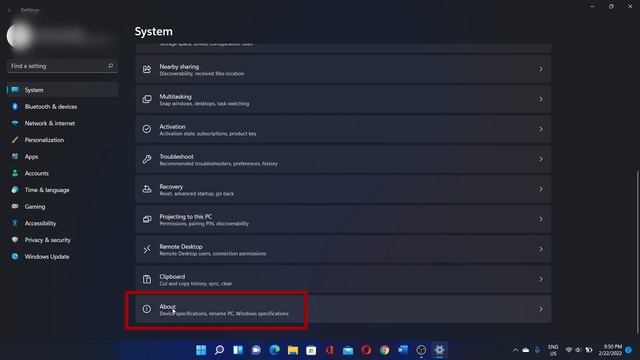Open Microsoft Store from the taskbar
The height and width of the screenshot is (360, 640).
(311, 350)
